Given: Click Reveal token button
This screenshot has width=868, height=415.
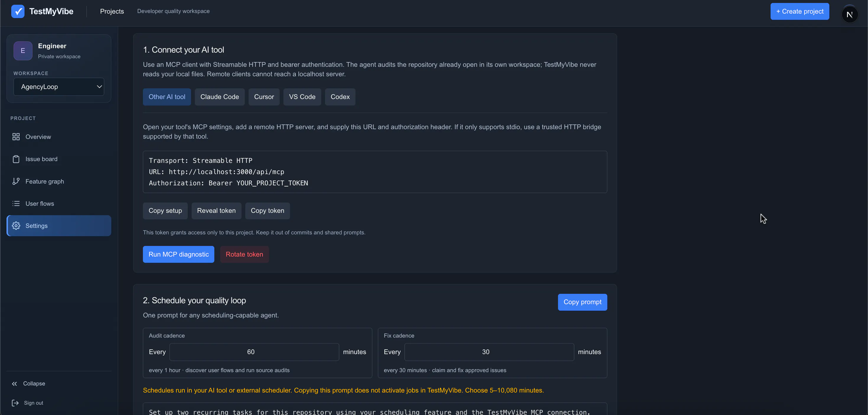Looking at the screenshot, I should point(216,211).
